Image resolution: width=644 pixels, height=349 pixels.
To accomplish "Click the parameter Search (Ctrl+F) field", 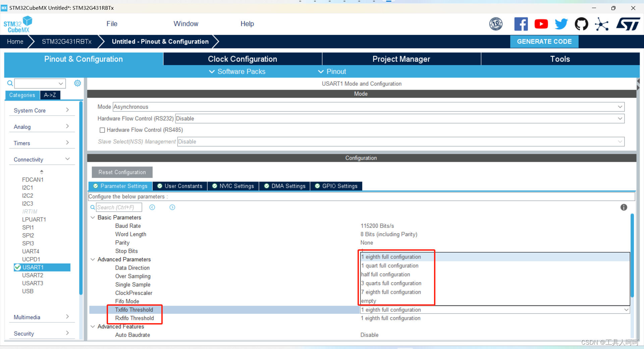I will (119, 207).
